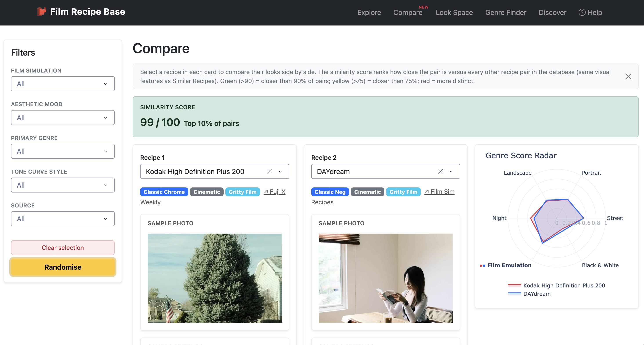Click the Top 10% of pairs text

(x=212, y=123)
